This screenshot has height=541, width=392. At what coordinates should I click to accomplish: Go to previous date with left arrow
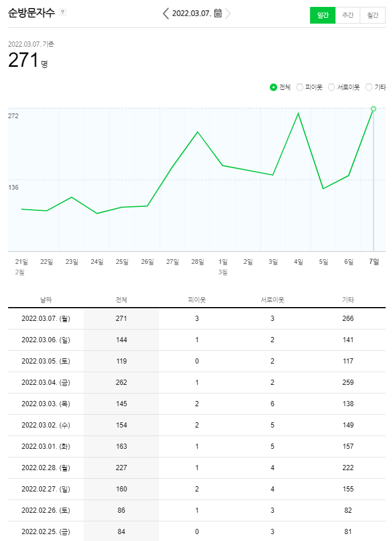(166, 13)
